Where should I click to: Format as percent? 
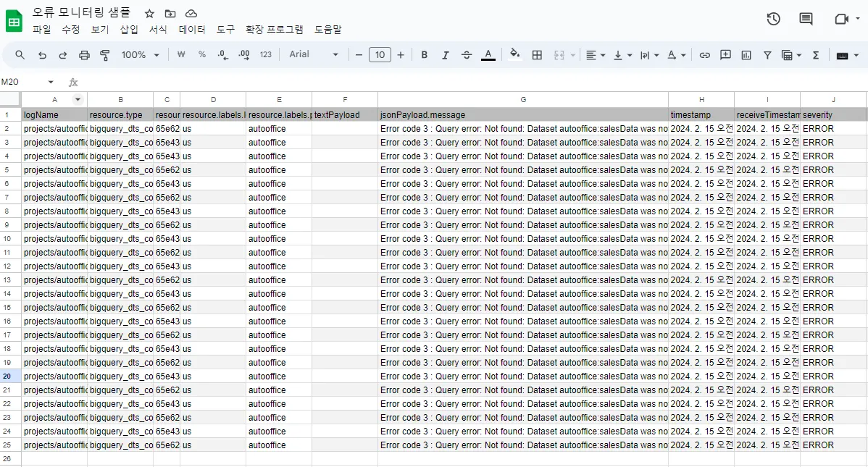[x=202, y=55]
